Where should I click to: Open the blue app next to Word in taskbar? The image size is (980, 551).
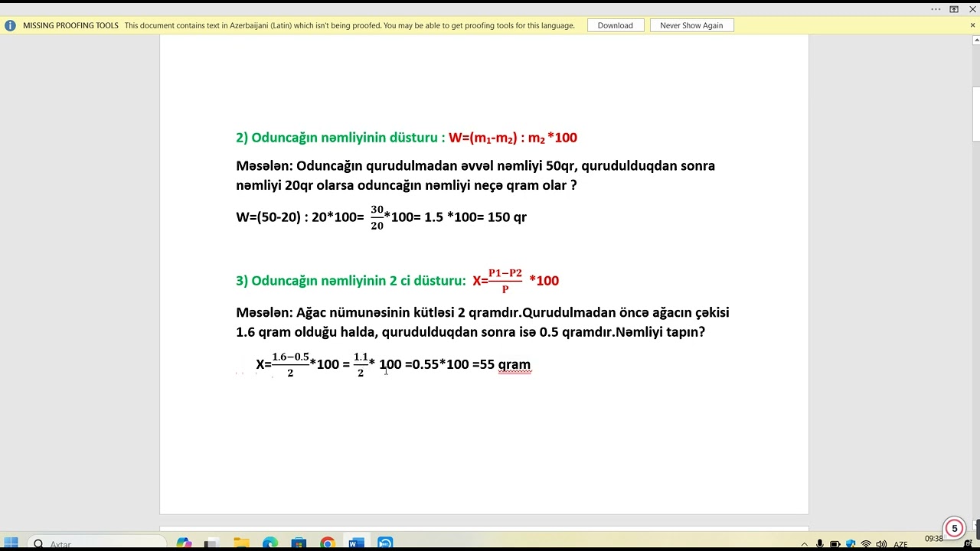385,543
